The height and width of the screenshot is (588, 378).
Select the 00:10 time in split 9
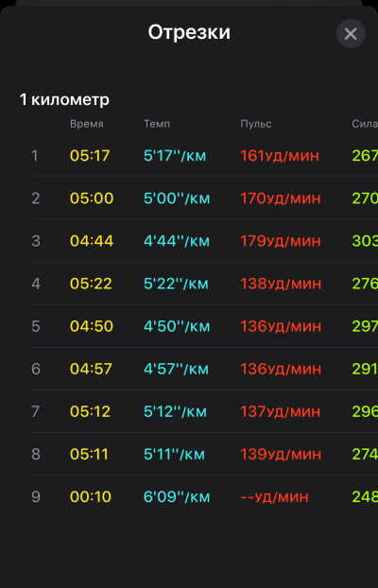coord(91,497)
